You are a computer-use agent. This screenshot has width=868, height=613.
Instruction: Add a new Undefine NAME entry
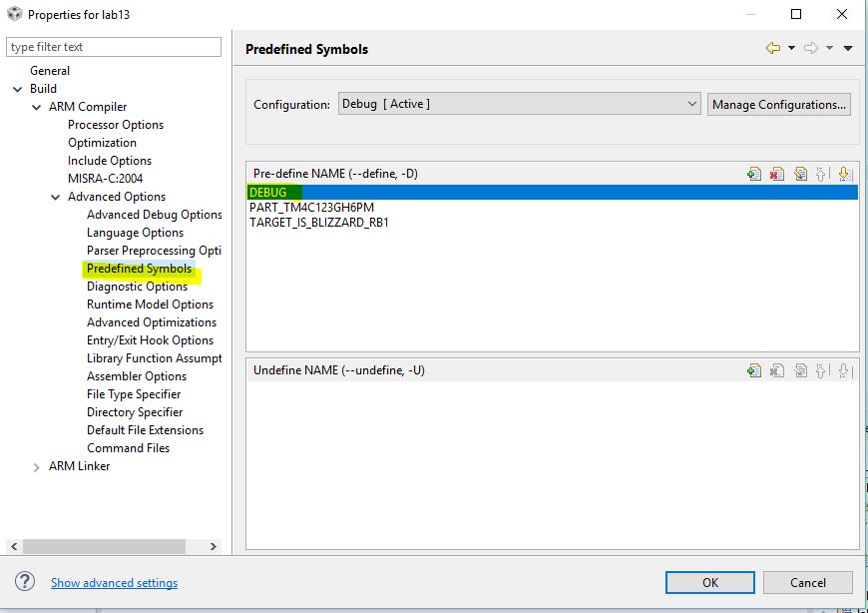click(754, 370)
